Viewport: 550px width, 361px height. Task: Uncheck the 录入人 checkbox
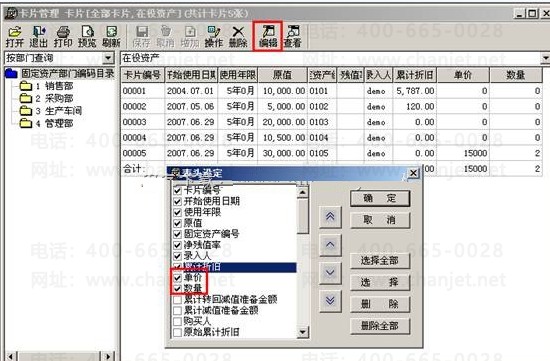tap(177, 256)
